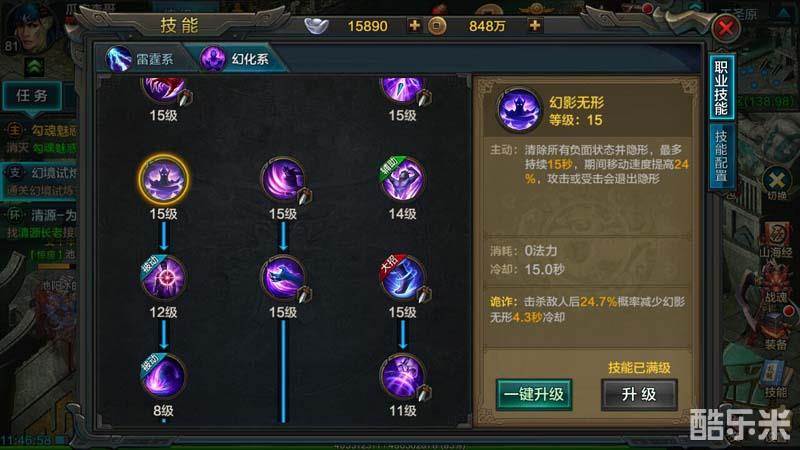Select the 大招 ultimate skill icon
The image size is (800, 450).
[x=403, y=278]
